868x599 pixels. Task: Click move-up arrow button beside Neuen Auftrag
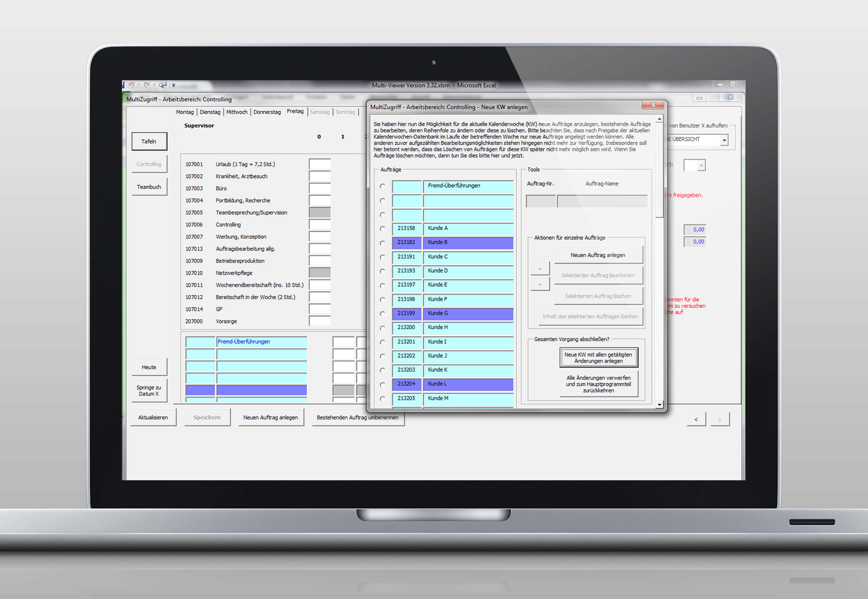[540, 268]
